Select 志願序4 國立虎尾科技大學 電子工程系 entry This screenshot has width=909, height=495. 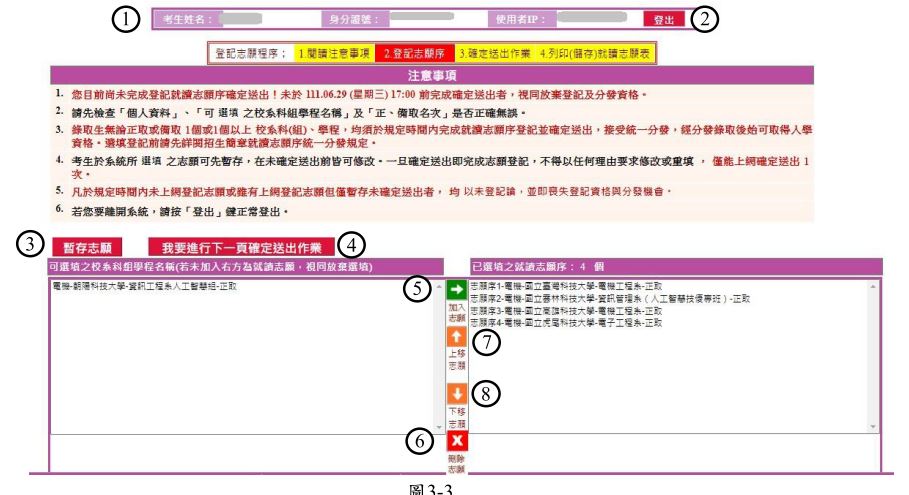pyautogui.click(x=566, y=323)
